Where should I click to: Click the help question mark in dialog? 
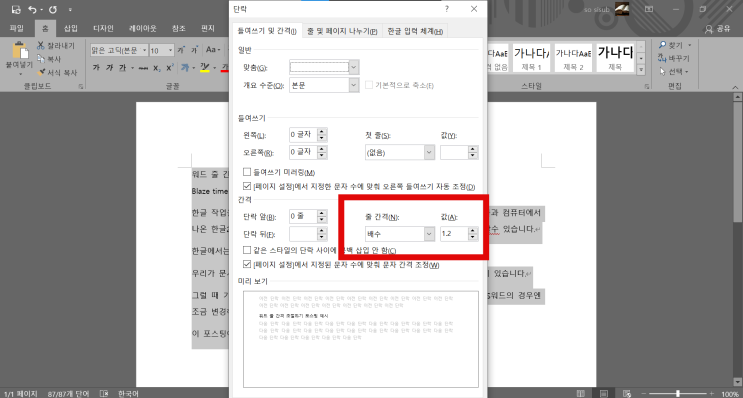coord(446,9)
